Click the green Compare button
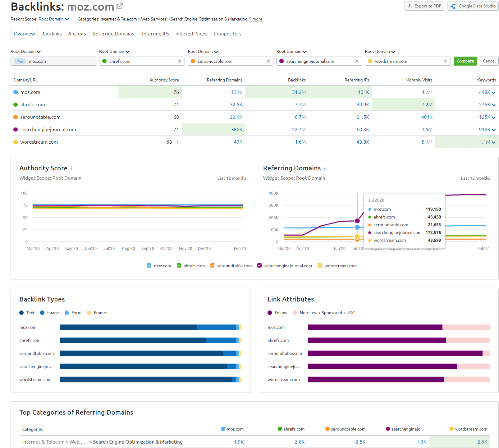Image resolution: width=499 pixels, height=448 pixels. (465, 61)
